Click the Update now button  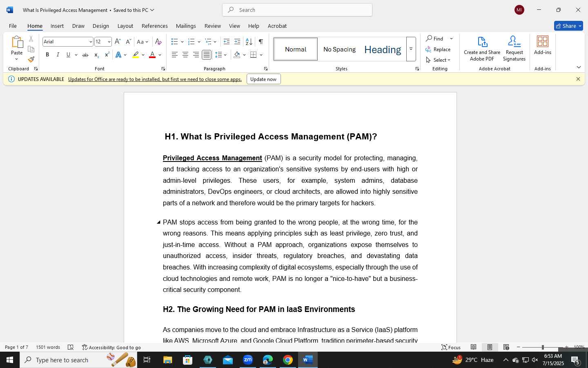[263, 79]
